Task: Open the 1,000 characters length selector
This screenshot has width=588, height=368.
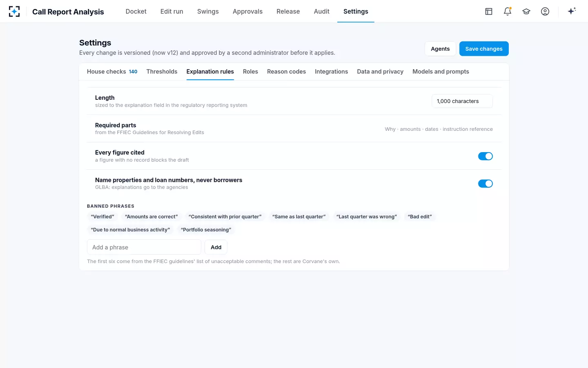Action: 462,101
